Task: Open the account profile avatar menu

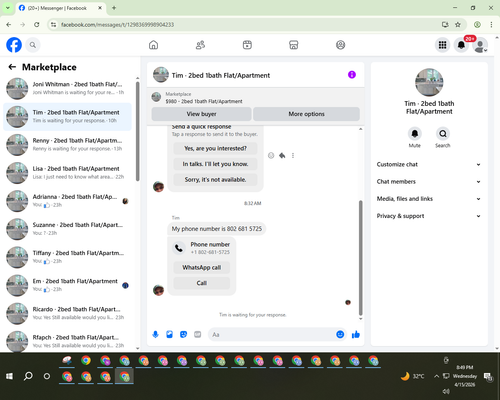Action: (480, 45)
